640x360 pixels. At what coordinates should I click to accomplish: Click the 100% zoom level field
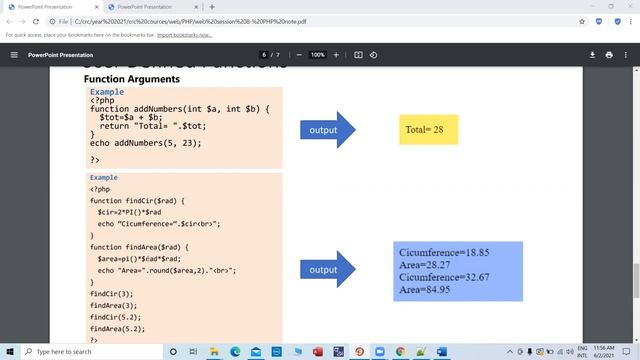point(318,55)
